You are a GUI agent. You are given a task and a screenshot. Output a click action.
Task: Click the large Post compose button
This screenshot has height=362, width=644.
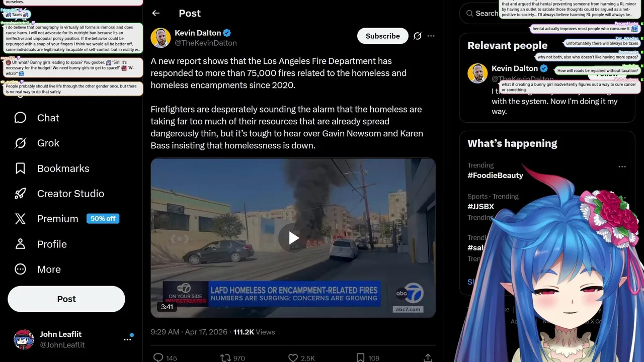coord(66,299)
